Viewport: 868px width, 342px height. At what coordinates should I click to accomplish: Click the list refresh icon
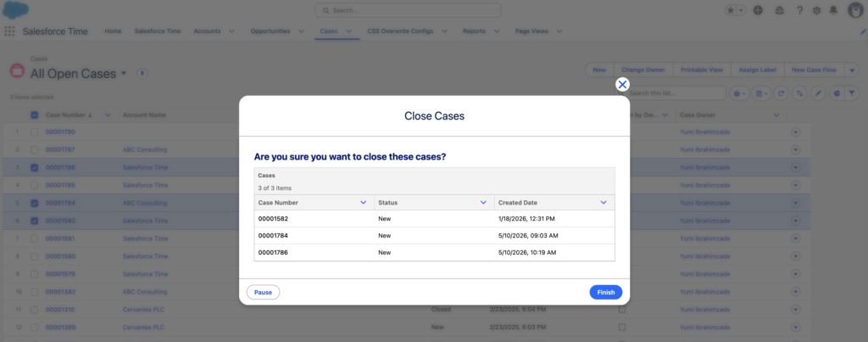[781, 93]
